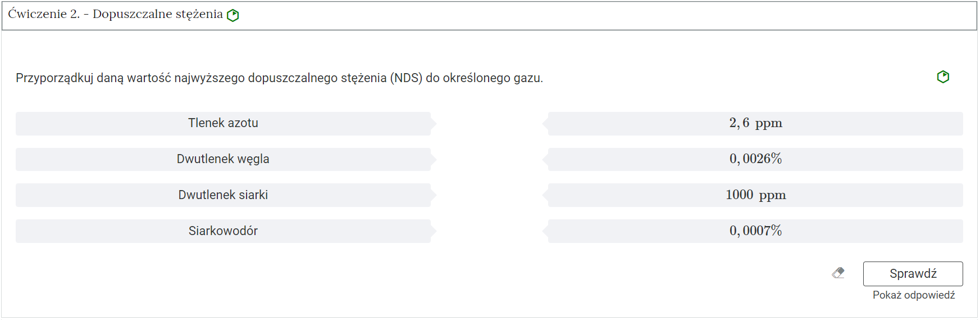The width and height of the screenshot is (980, 320).
Task: Click the green hexagon icon beside exercise title
Action: click(233, 15)
